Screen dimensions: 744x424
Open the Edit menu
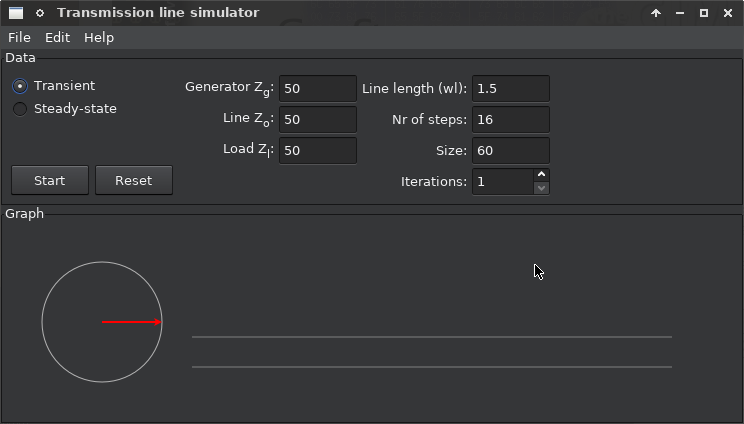(x=57, y=37)
